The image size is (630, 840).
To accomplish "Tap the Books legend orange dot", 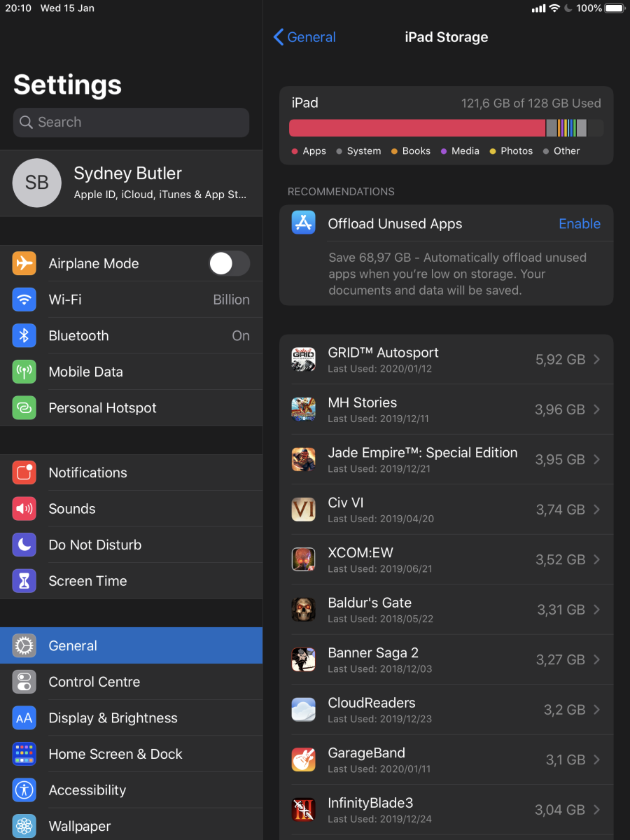I will click(394, 151).
